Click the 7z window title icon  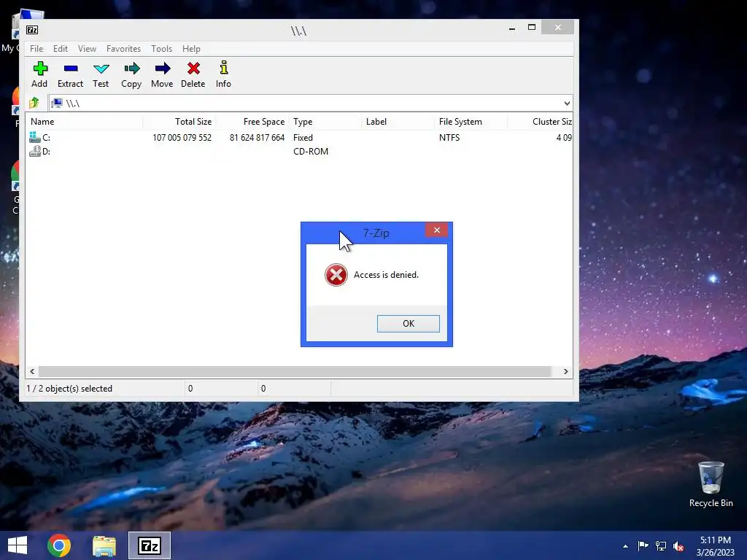(32, 30)
